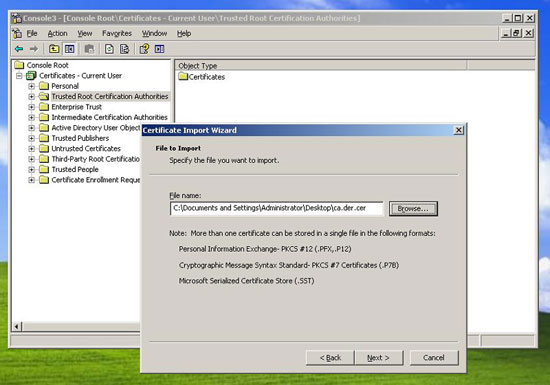Expand the Personal certificate store

[32, 86]
